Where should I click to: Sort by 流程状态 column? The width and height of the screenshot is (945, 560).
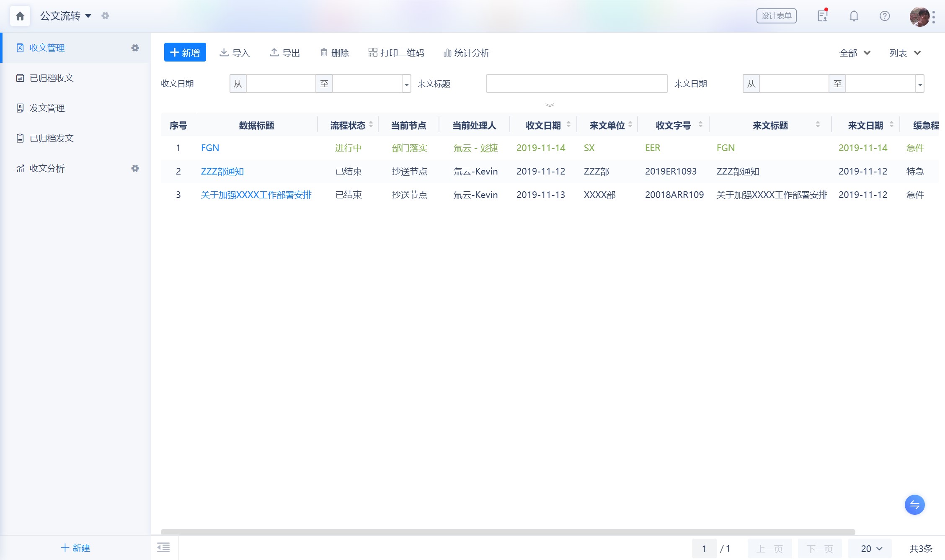[x=371, y=124]
